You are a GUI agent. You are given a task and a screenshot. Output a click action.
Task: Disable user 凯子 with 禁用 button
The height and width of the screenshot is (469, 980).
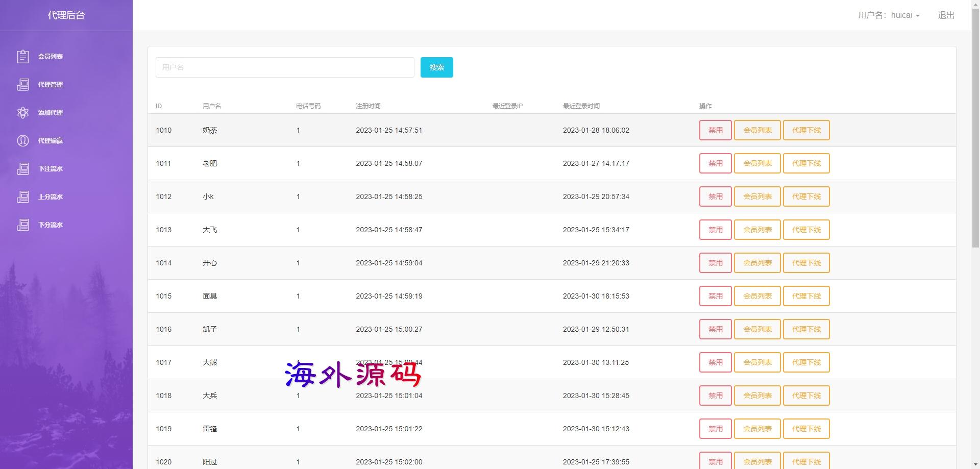tap(715, 329)
